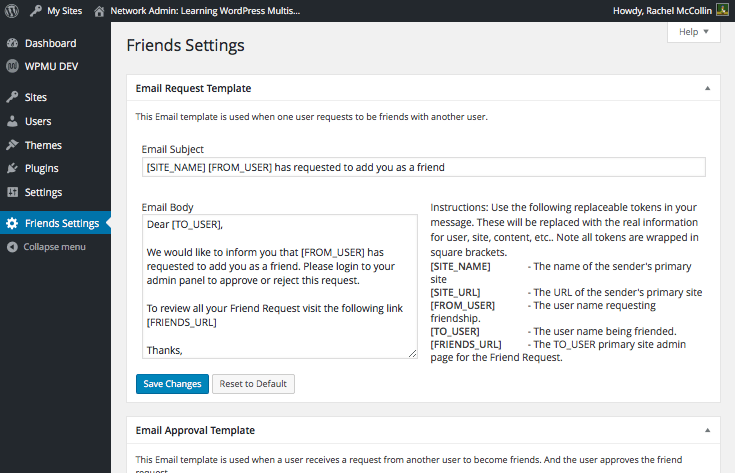Screen dimensions: 735x473
Task: Click the [TO_USER] token in instructions list
Action: [455, 331]
